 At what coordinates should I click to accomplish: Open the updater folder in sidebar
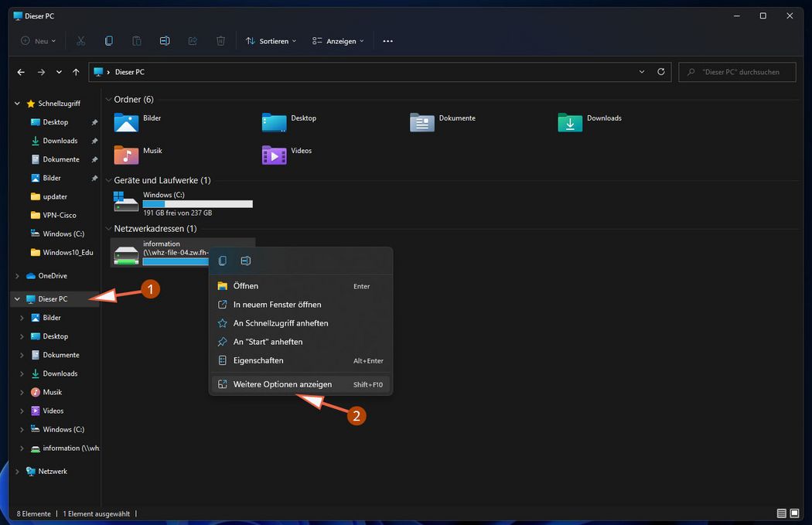coord(55,196)
